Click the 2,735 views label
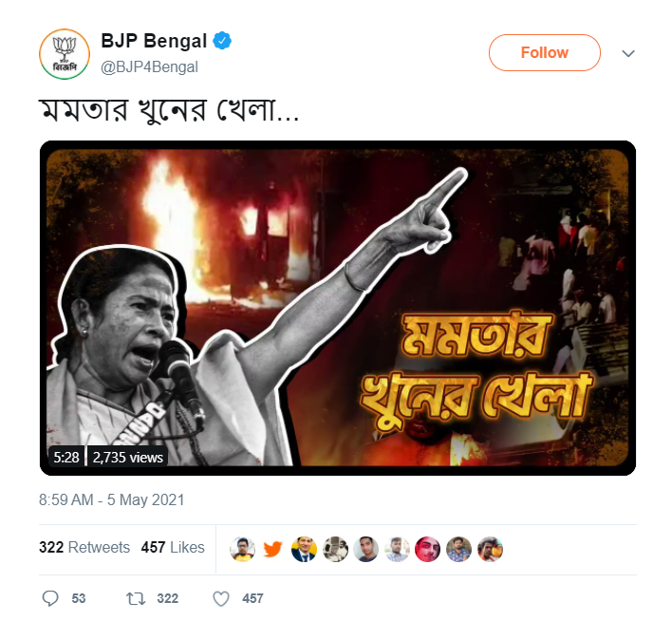 (x=128, y=458)
